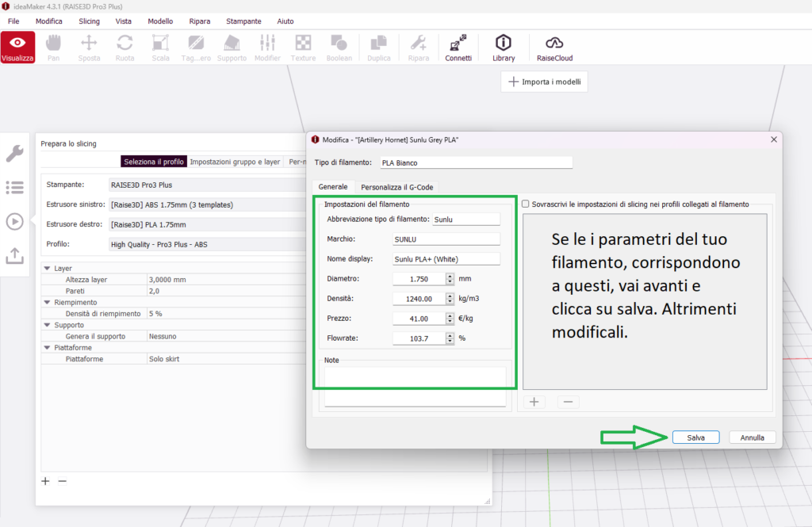Viewport: 812px width, 527px height.
Task: Enable Sovrascrivi le impostazioni di slicing checkbox
Action: (x=526, y=204)
